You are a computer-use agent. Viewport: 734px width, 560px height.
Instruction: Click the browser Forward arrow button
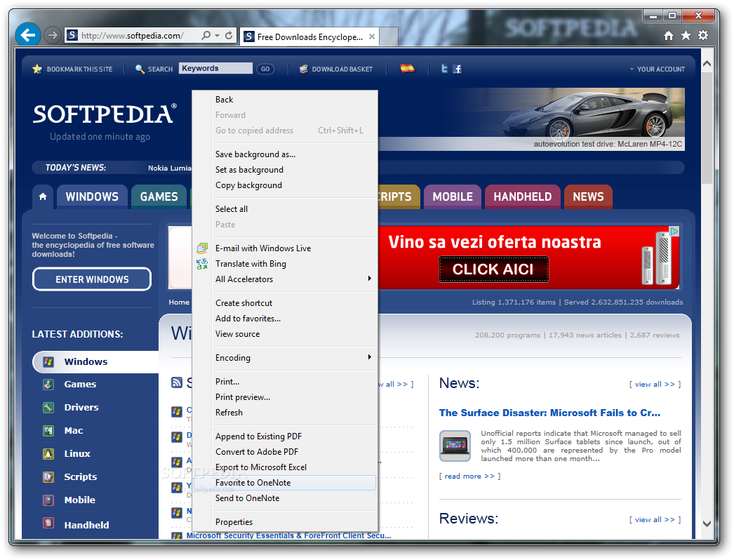pyautogui.click(x=53, y=35)
